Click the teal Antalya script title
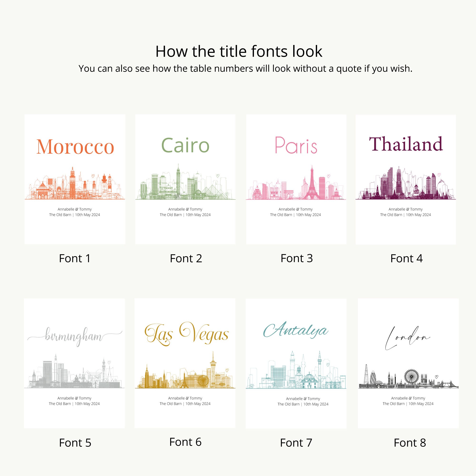The image size is (476, 476). (x=296, y=330)
